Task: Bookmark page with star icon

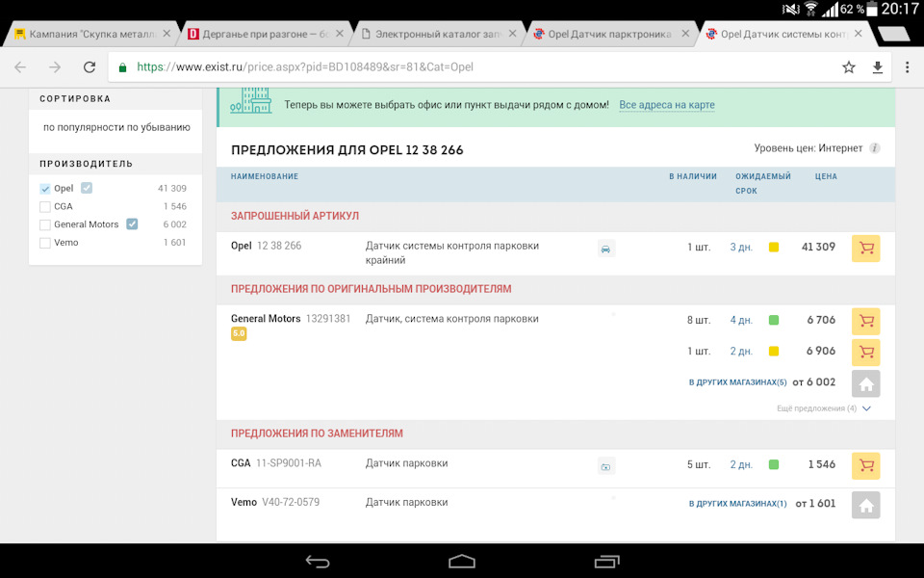Action: [x=849, y=67]
